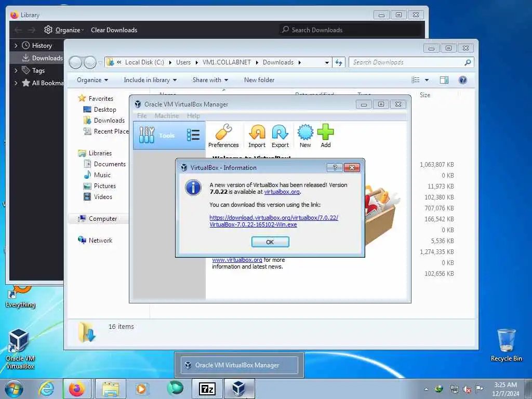The height and width of the screenshot is (399, 532).
Task: Click the Explorer help icon
Action: pos(462,80)
